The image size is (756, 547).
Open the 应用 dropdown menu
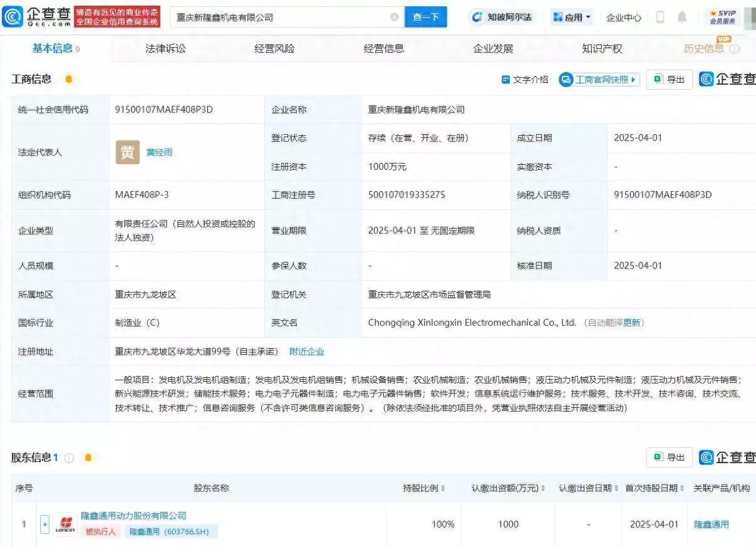tap(572, 17)
